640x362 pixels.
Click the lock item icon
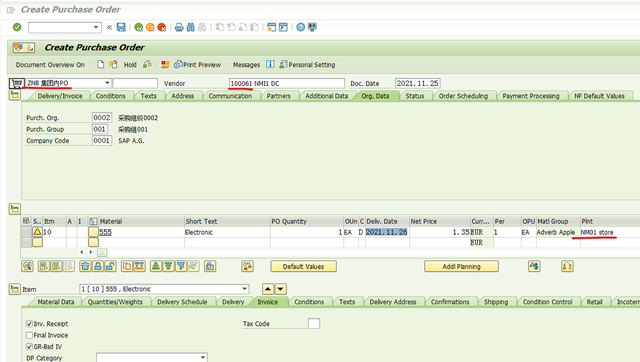[x=98, y=267]
